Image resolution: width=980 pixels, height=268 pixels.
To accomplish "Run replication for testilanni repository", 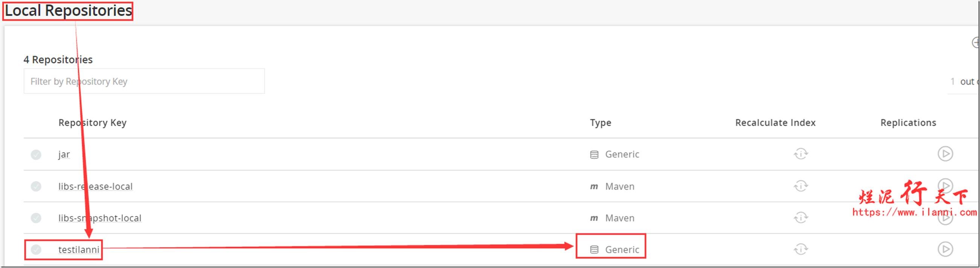I will tap(945, 250).
